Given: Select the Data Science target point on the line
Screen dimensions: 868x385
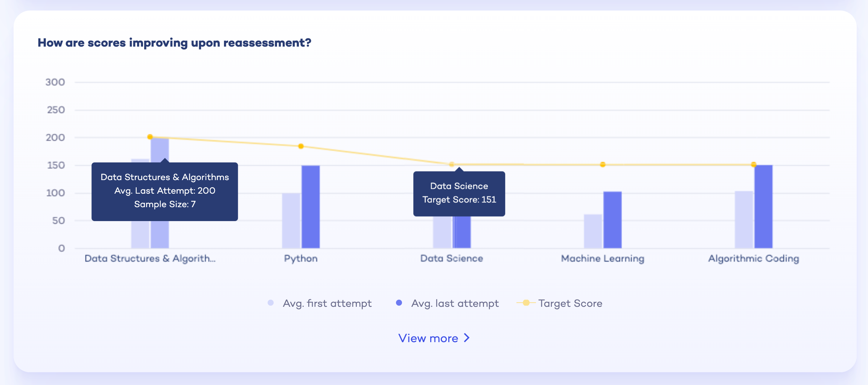Looking at the screenshot, I should tap(451, 164).
